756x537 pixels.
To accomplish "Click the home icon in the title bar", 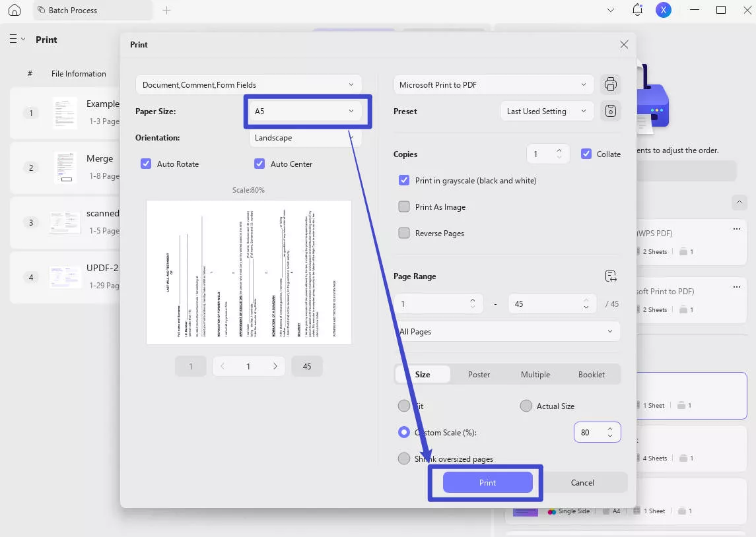I will coord(15,10).
